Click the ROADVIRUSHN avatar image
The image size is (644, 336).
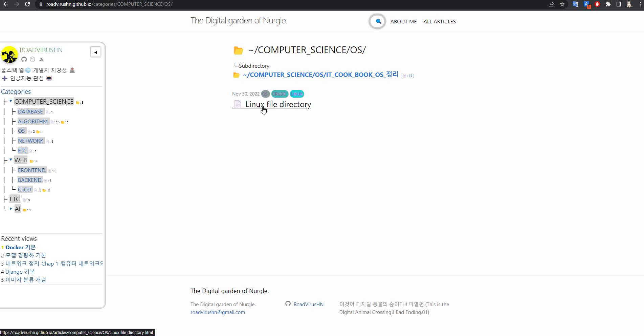(9, 55)
